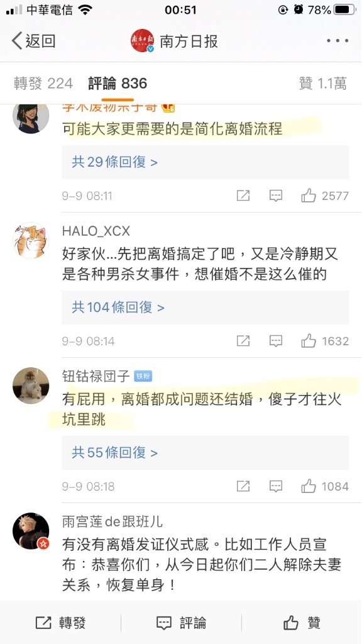
Task: Tap the repost icon under the 9-9 08:18 comment
Action: (243, 486)
